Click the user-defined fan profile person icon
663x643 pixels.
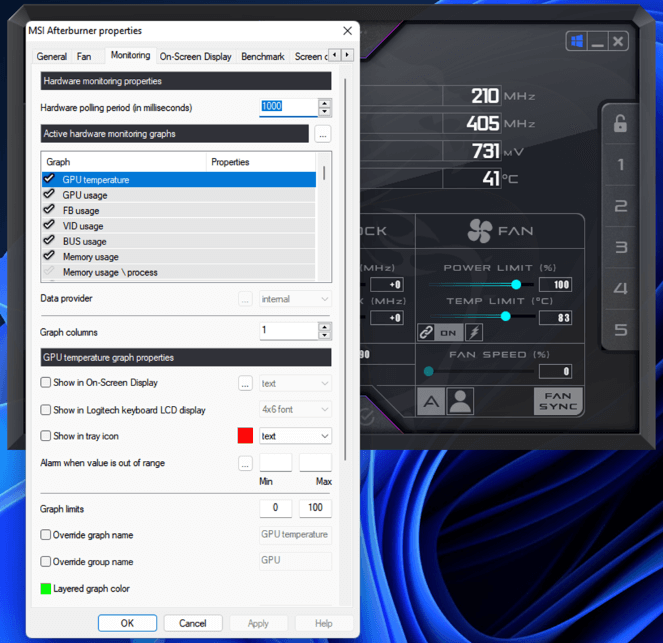[x=460, y=401]
